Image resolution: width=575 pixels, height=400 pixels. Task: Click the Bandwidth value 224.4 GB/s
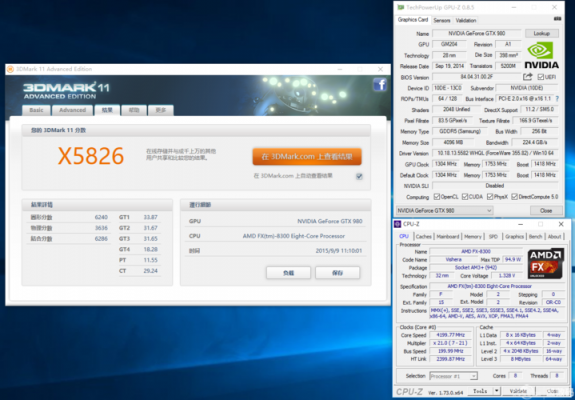point(535,142)
